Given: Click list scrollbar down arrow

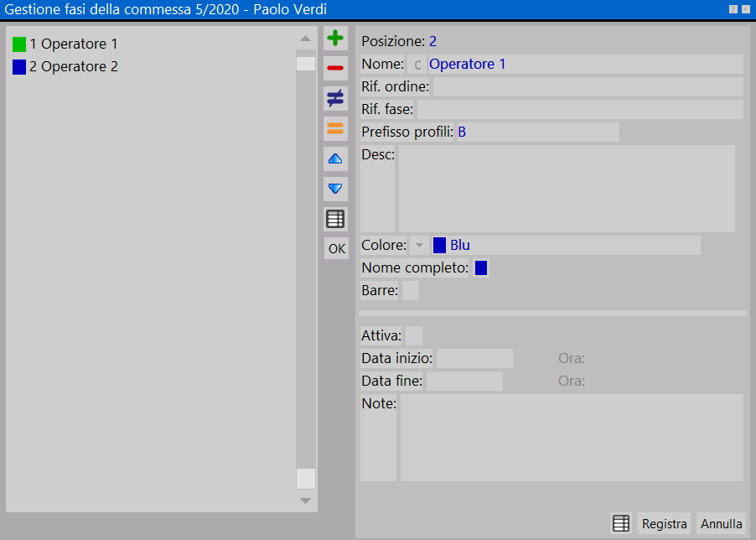Looking at the screenshot, I should click(x=305, y=501).
